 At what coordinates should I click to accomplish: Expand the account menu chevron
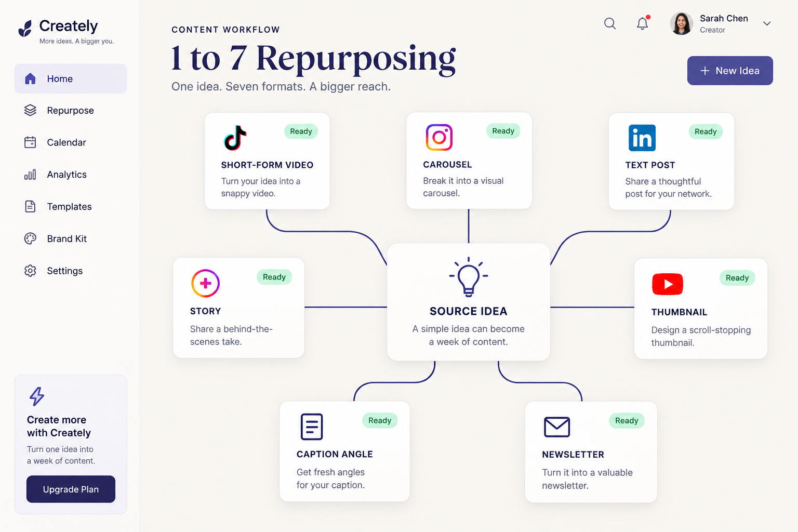click(767, 23)
